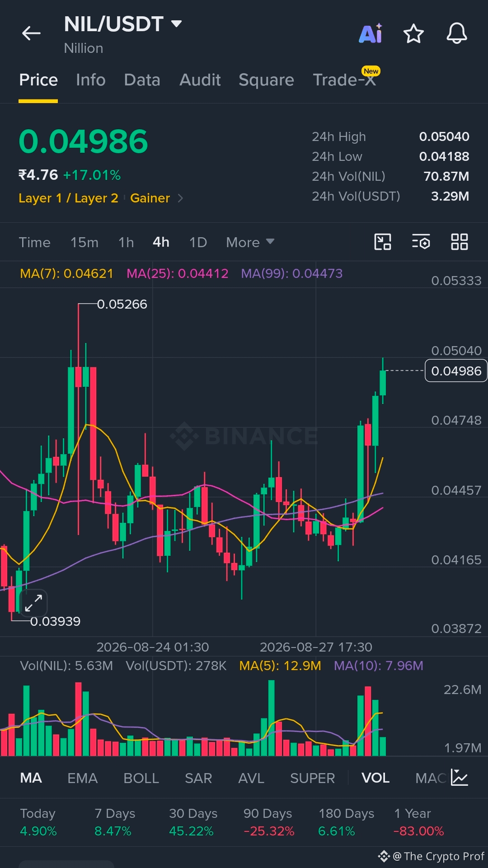The height and width of the screenshot is (868, 488).
Task: Switch to the Price tab
Action: coord(38,80)
